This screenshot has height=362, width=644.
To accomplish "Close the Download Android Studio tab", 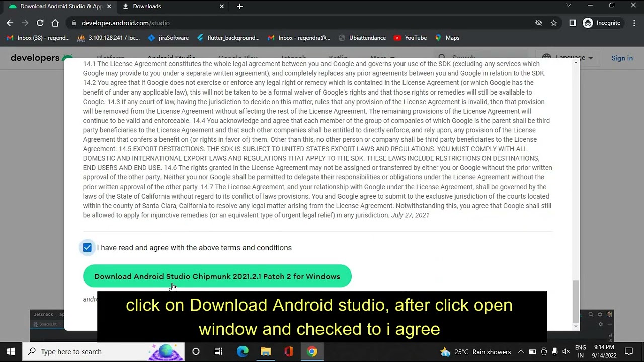I will (x=109, y=6).
